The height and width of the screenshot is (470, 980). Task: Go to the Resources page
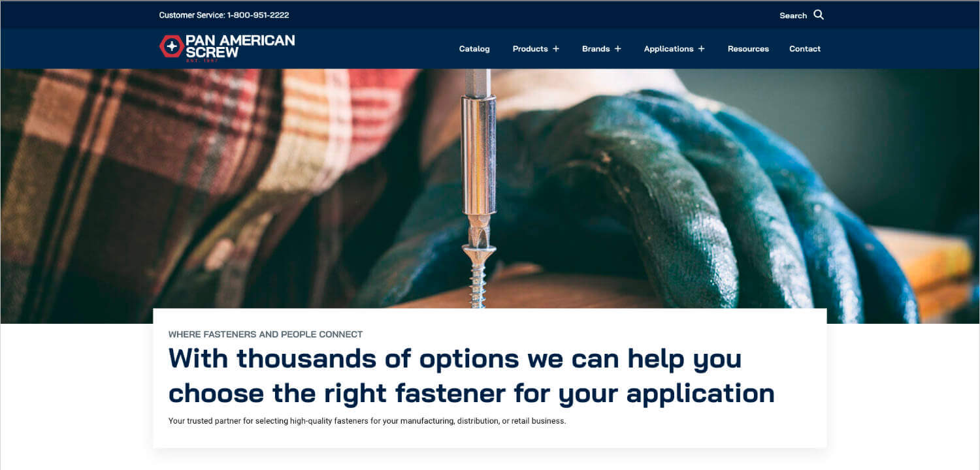click(x=748, y=49)
